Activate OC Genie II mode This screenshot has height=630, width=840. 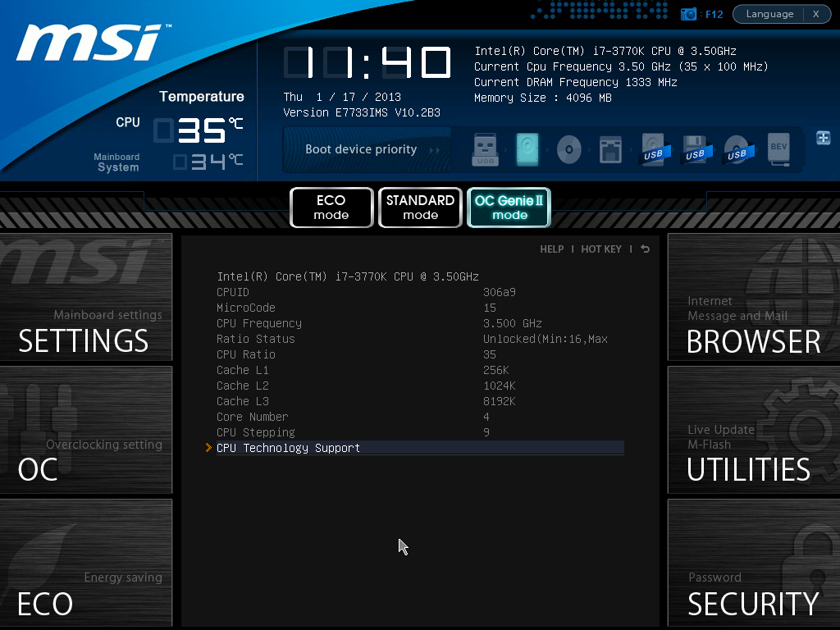pos(509,208)
